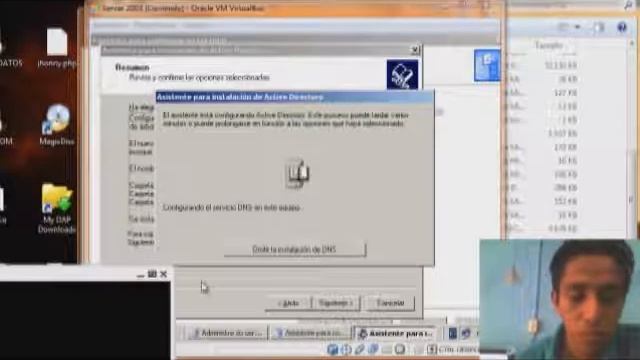
Task: Click the animated configuring icon in dialog
Action: [x=297, y=173]
